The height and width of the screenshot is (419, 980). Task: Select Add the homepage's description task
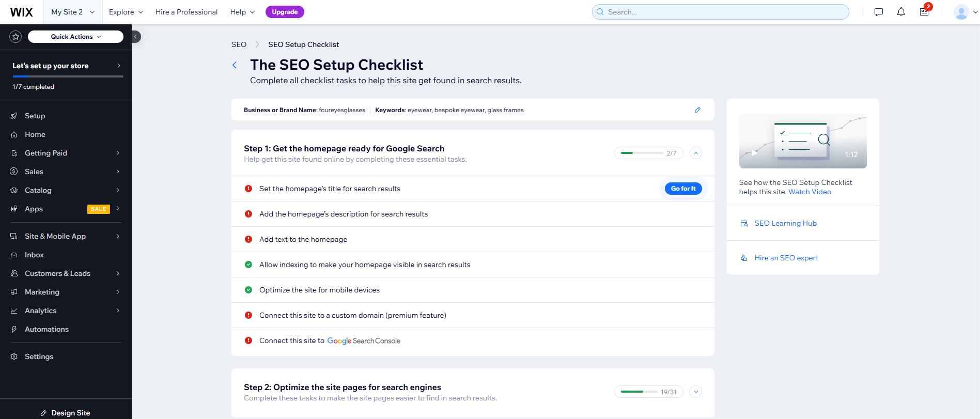[473, 214]
